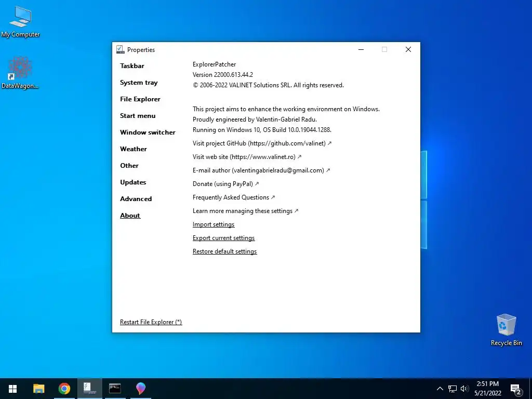Switch to the Command Prompt taskbar icon
Viewport: 532px width, 399px height.
click(x=115, y=389)
